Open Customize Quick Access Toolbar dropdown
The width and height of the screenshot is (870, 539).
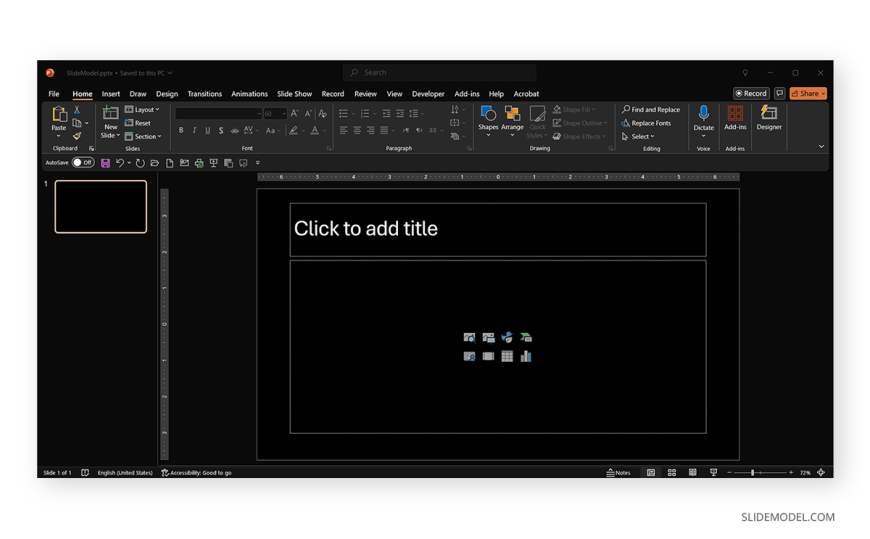[257, 163]
